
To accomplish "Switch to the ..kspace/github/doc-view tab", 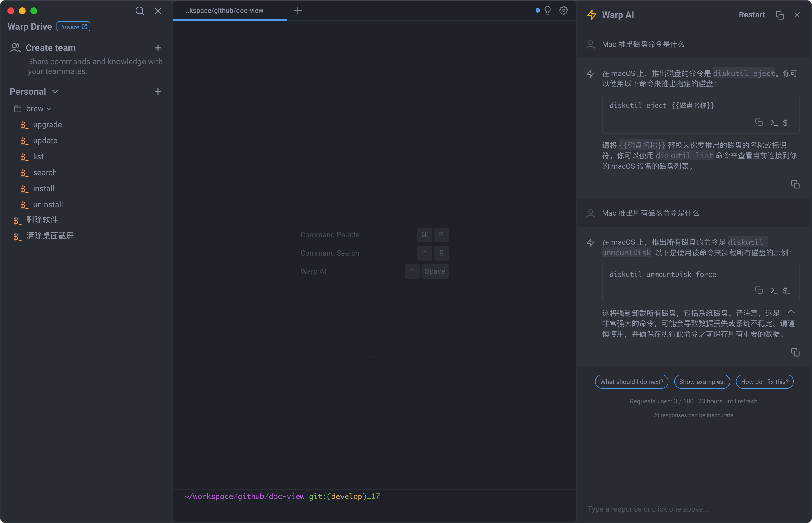I will [230, 11].
